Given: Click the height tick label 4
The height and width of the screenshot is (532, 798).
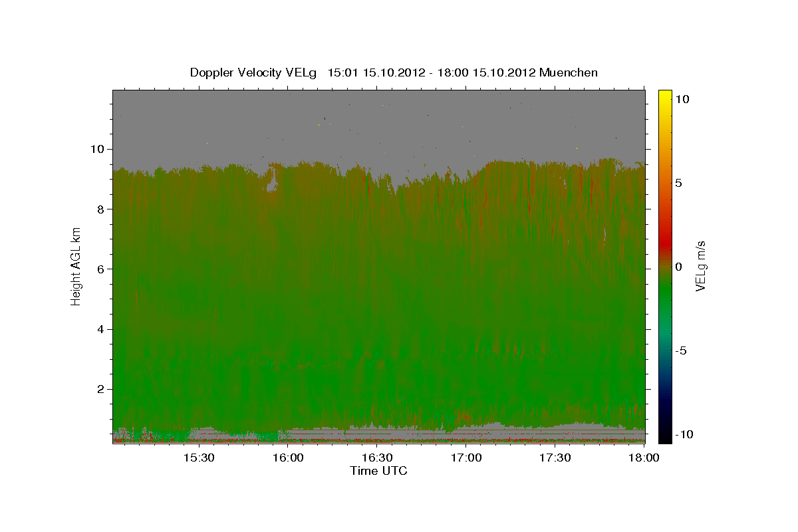Looking at the screenshot, I should click(102, 329).
